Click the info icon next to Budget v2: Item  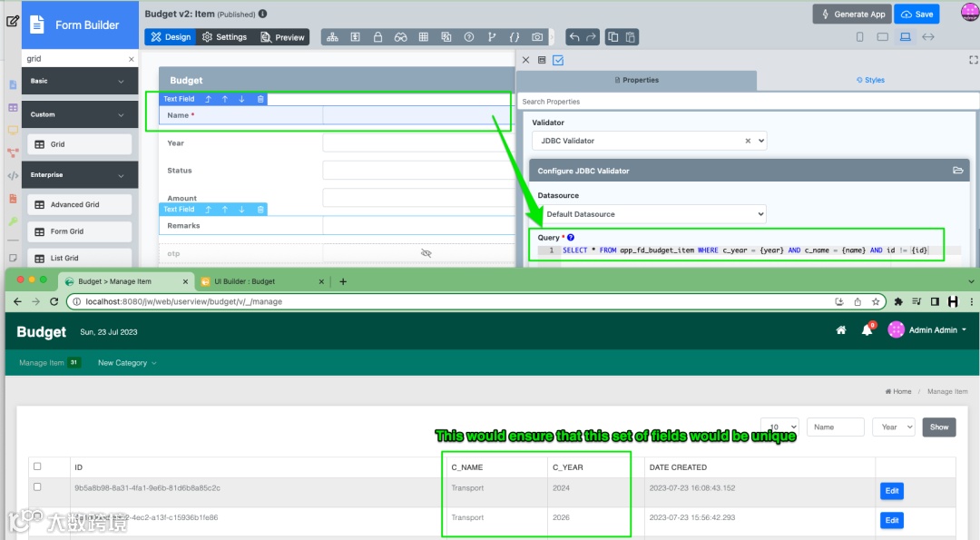(263, 14)
